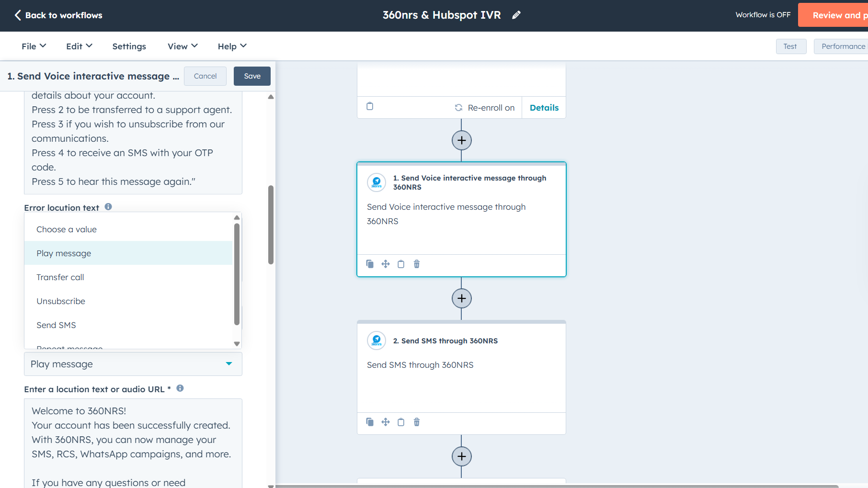Add action below Send Voice message step

[461, 298]
